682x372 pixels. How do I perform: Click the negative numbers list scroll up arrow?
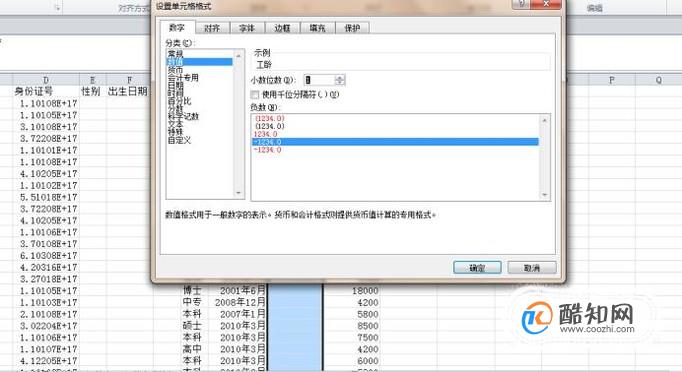click(x=545, y=120)
